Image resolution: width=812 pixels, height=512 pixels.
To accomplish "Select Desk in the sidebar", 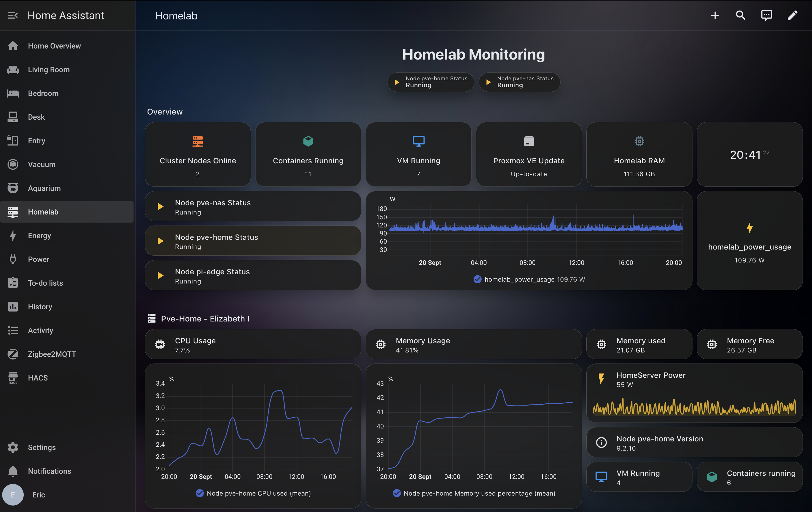I will 67,117.
